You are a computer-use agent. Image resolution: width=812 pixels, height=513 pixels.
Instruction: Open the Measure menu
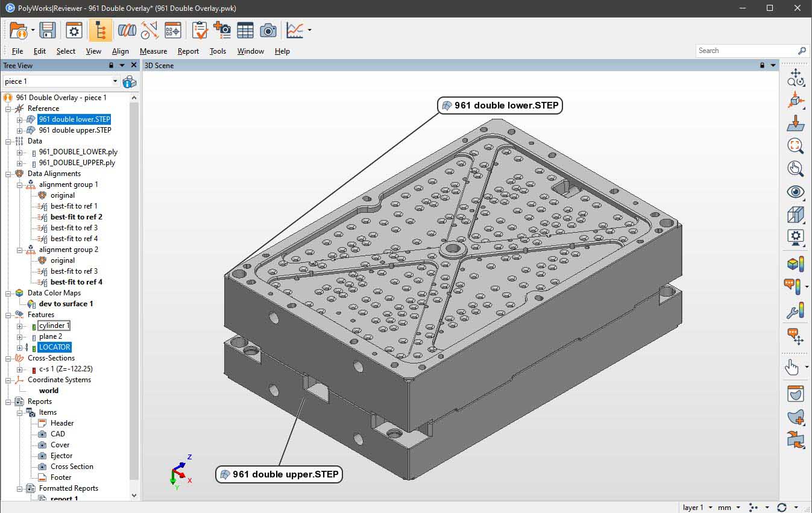[153, 51]
